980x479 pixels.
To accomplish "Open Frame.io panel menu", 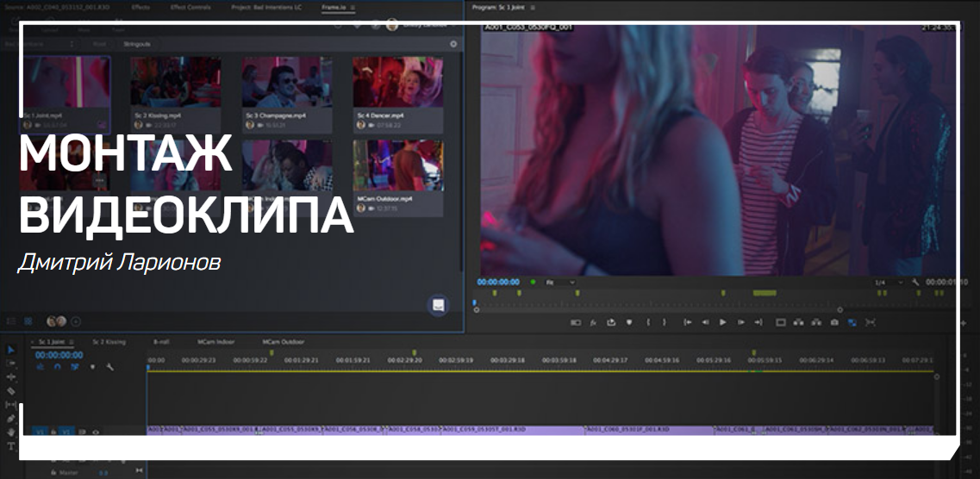I will [x=353, y=7].
